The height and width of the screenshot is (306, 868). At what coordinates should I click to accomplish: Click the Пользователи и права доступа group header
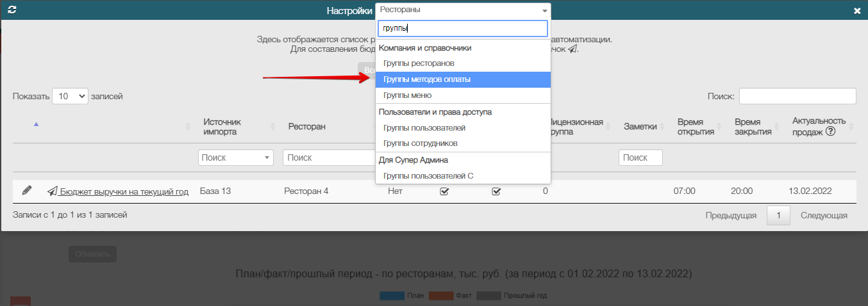click(x=435, y=112)
